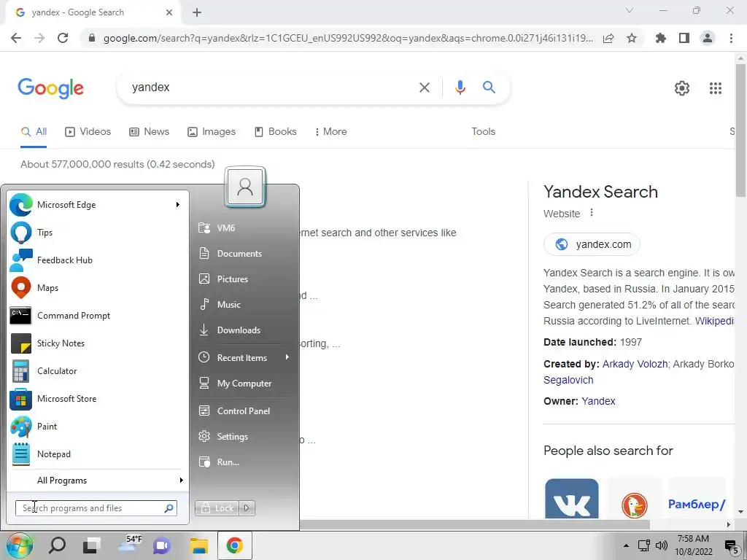Viewport: 747px width, 560px height.
Task: Click the Lock button
Action: pyautogui.click(x=217, y=508)
